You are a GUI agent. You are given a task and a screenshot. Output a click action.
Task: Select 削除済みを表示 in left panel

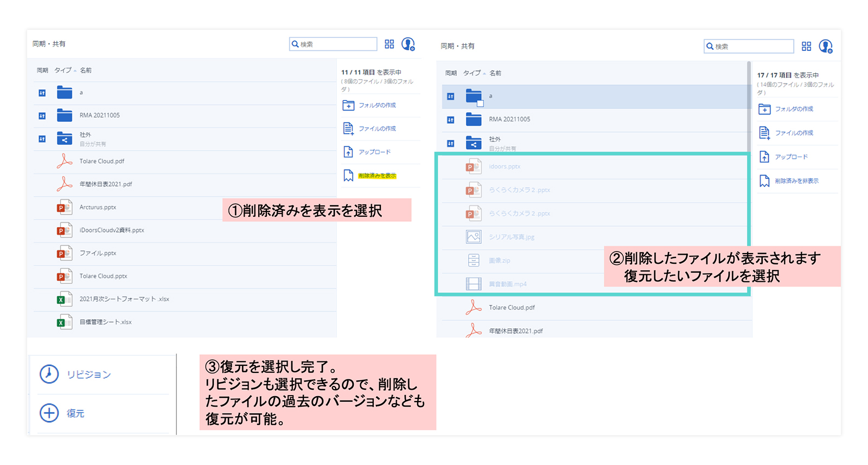[x=377, y=176]
